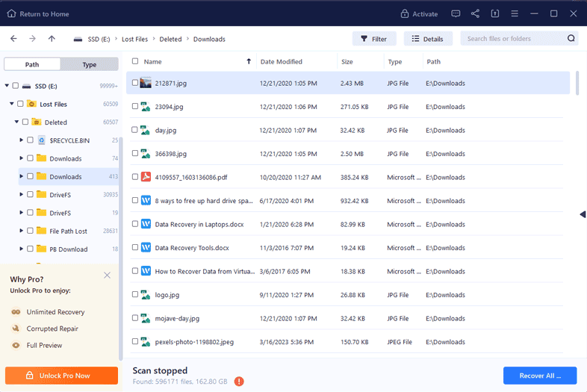Screen dimensions: 587x392
Task: Click the Return to Home icon
Action: [11, 14]
